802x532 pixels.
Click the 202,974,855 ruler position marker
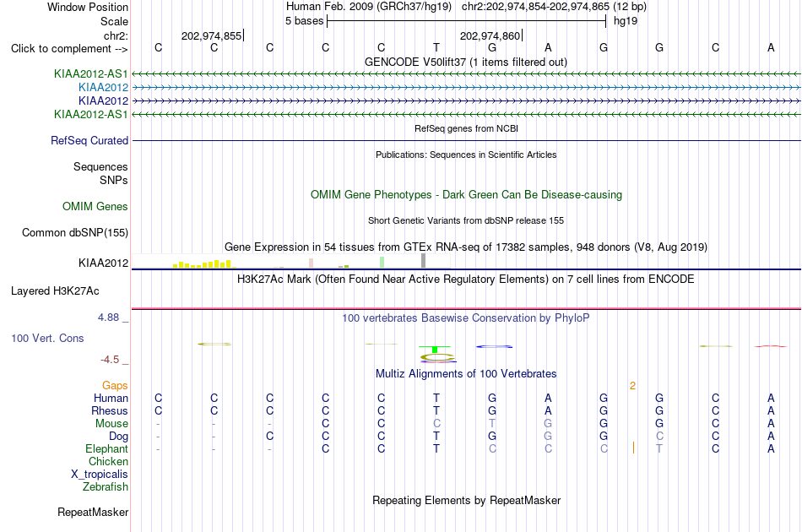point(211,35)
